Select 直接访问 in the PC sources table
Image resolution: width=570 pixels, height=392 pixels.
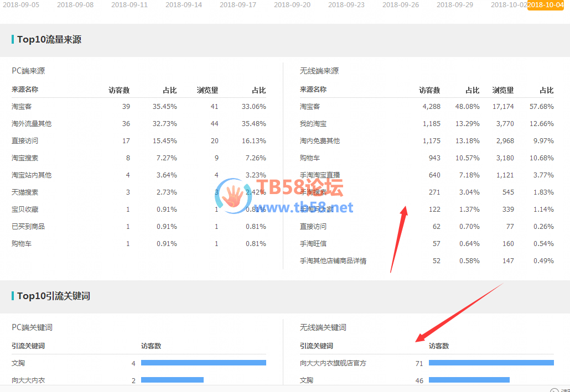pyautogui.click(x=25, y=141)
